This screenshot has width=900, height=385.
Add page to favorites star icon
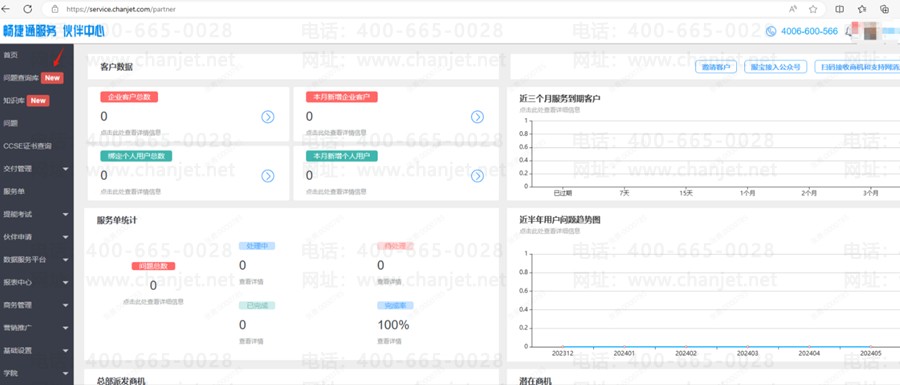(813, 9)
